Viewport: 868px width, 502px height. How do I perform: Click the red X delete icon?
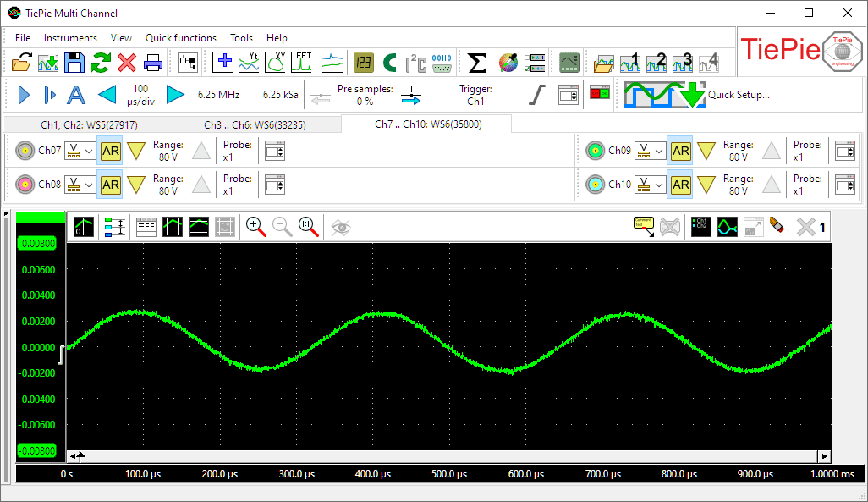click(127, 62)
